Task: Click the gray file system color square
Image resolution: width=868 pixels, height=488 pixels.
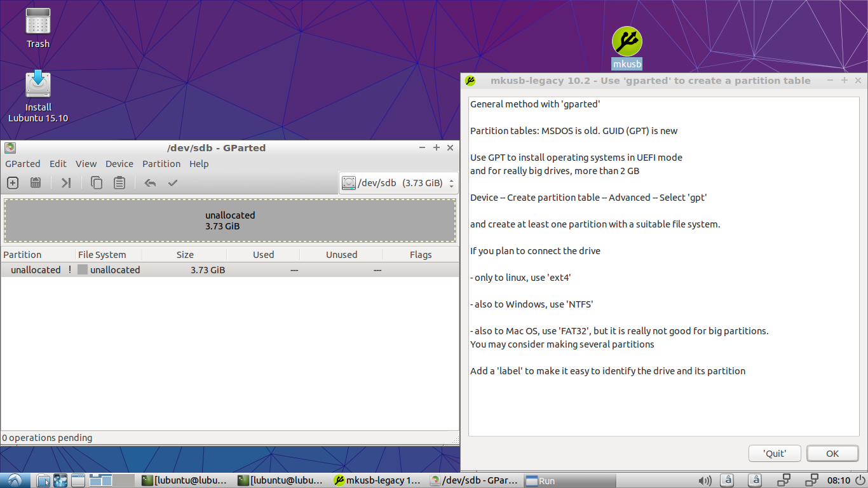Action: pyautogui.click(x=83, y=270)
